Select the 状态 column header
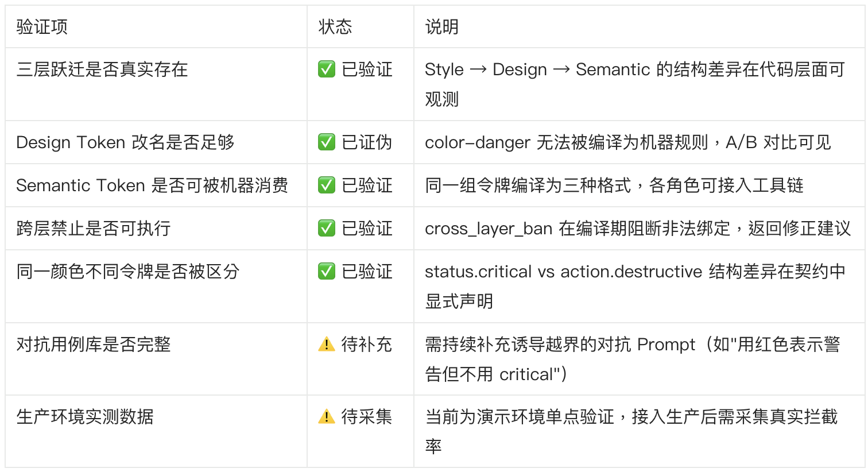868x472 pixels. click(x=335, y=26)
